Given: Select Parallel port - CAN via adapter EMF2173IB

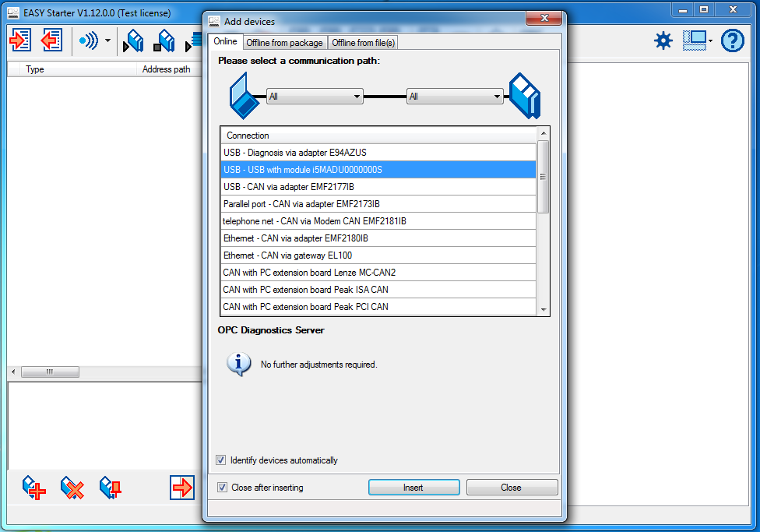Looking at the screenshot, I should pos(378,203).
